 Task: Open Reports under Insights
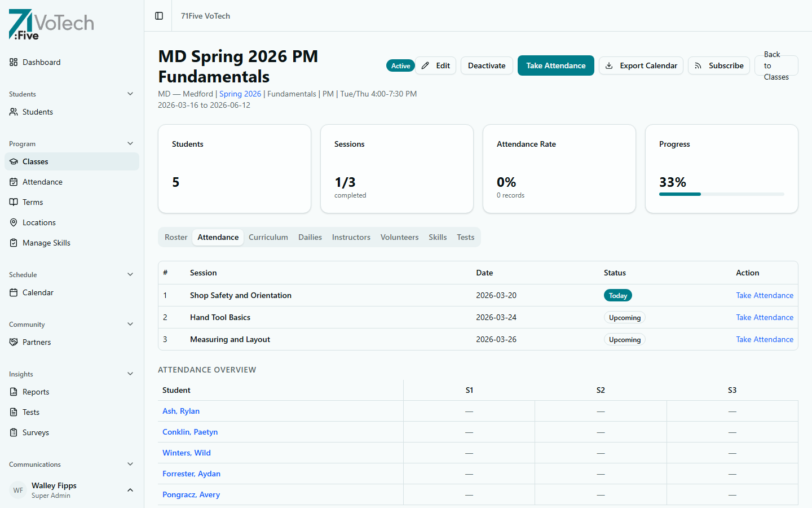(36, 392)
